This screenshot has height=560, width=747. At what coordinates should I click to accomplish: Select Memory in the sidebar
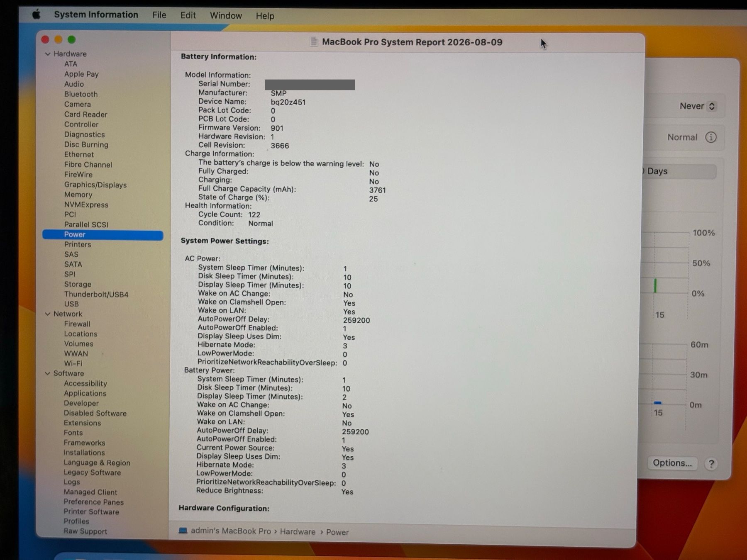(78, 195)
